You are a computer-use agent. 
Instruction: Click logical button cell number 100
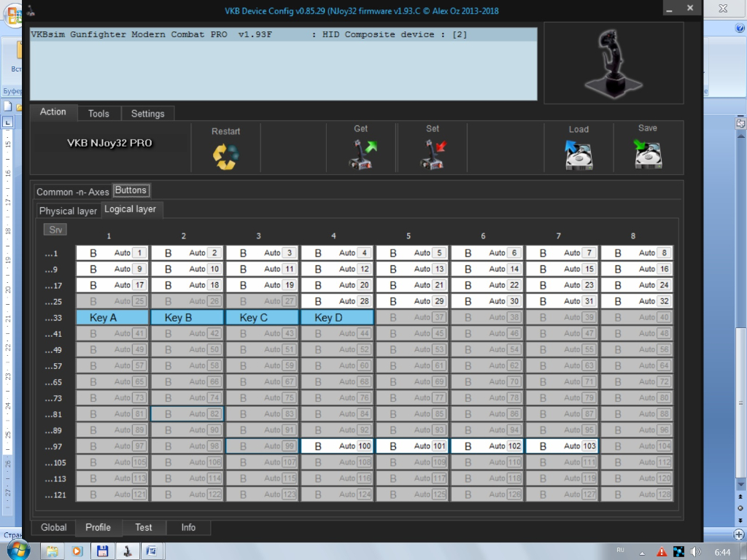coord(337,446)
